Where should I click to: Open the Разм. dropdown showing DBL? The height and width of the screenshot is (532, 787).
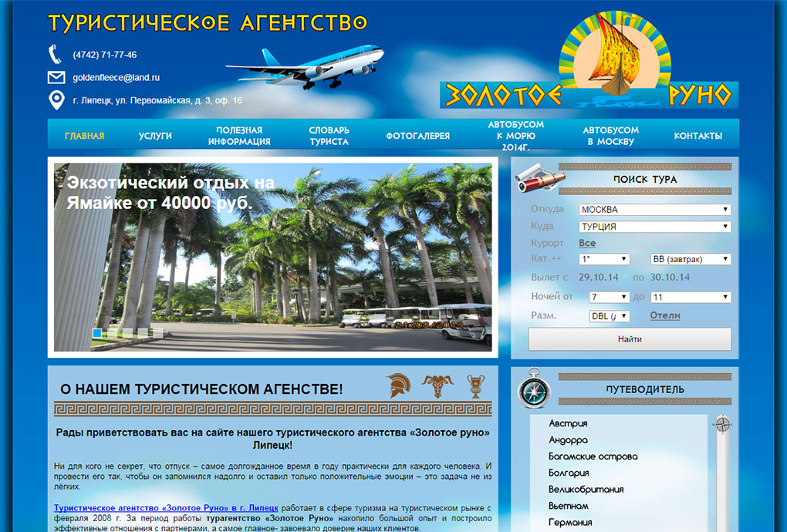tap(609, 316)
